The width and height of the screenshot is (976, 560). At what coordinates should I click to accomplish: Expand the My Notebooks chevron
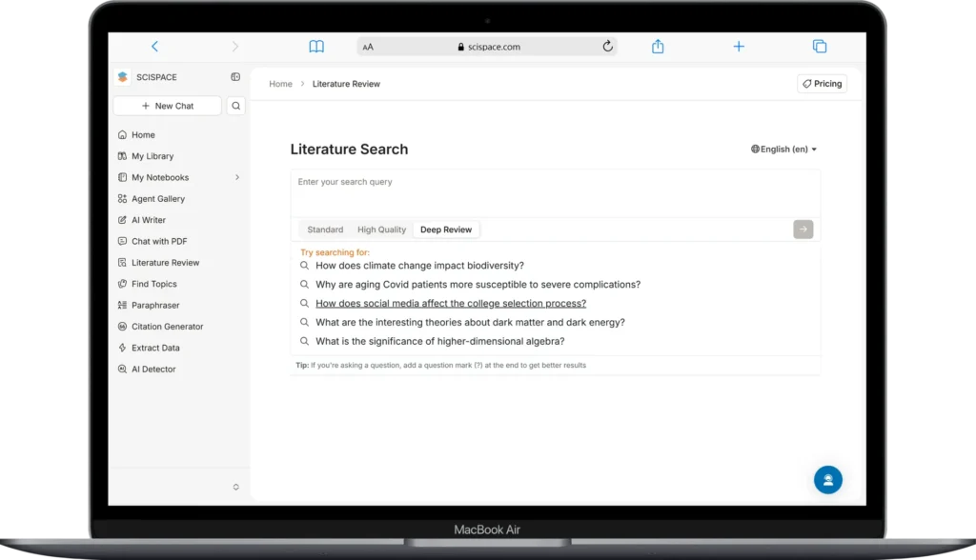(x=237, y=177)
